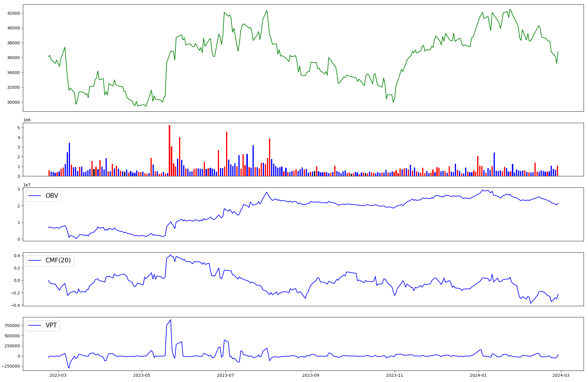Click the 2024-01 x-axis date label
The height and width of the screenshot is (382, 588).
478,375
